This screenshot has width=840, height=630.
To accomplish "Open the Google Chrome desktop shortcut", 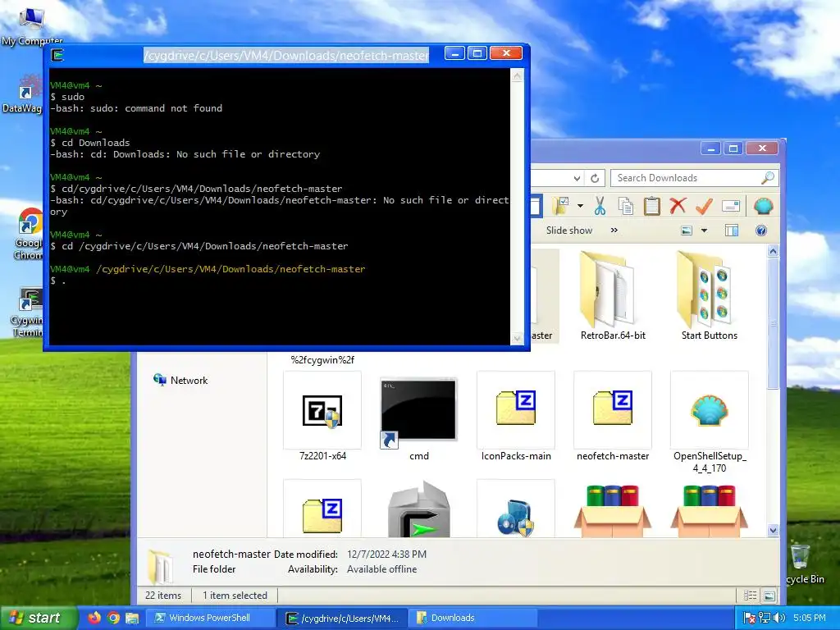I will [x=29, y=234].
